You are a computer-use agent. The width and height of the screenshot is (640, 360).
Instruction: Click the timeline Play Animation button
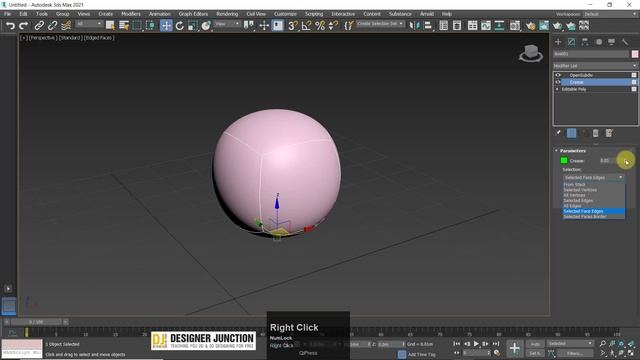(x=476, y=344)
